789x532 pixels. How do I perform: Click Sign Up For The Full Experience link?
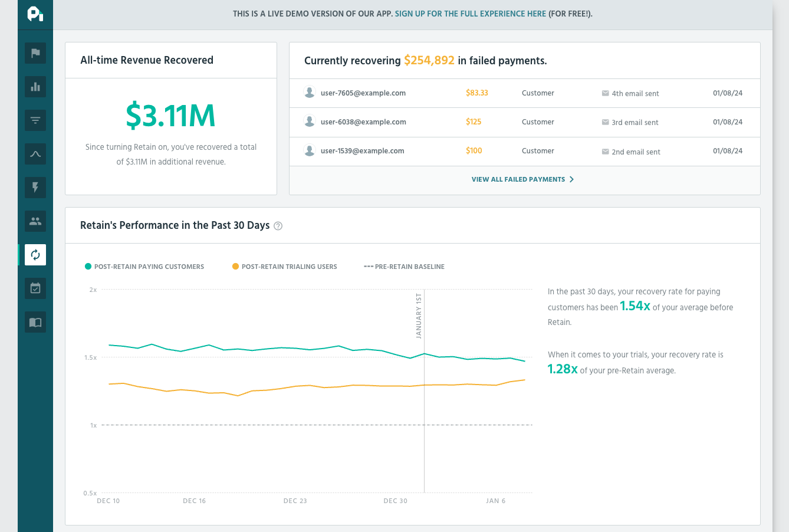(470, 14)
